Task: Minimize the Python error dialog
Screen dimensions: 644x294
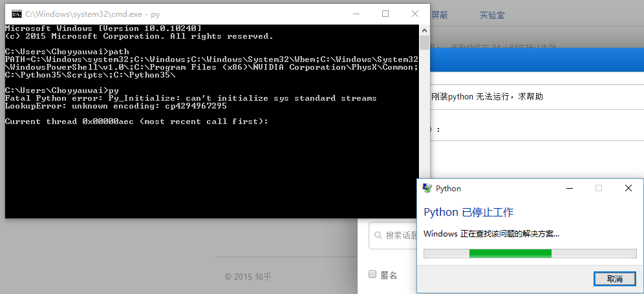Action: pos(569,189)
